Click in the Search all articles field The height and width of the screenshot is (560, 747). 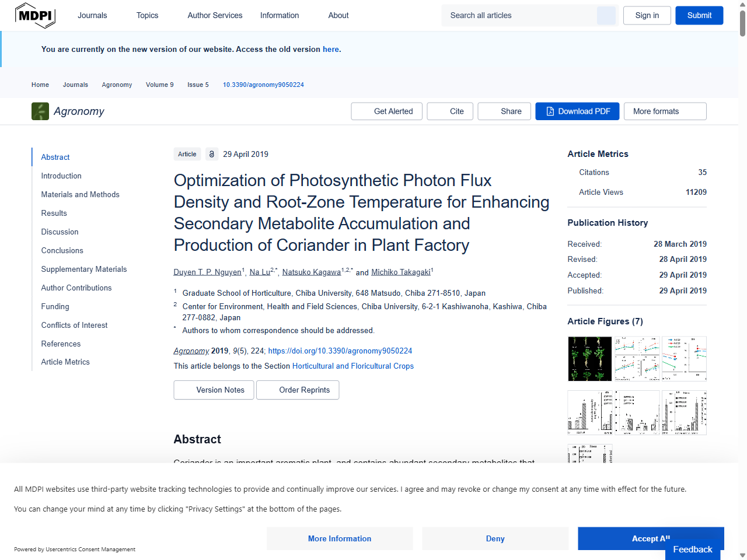tap(519, 16)
